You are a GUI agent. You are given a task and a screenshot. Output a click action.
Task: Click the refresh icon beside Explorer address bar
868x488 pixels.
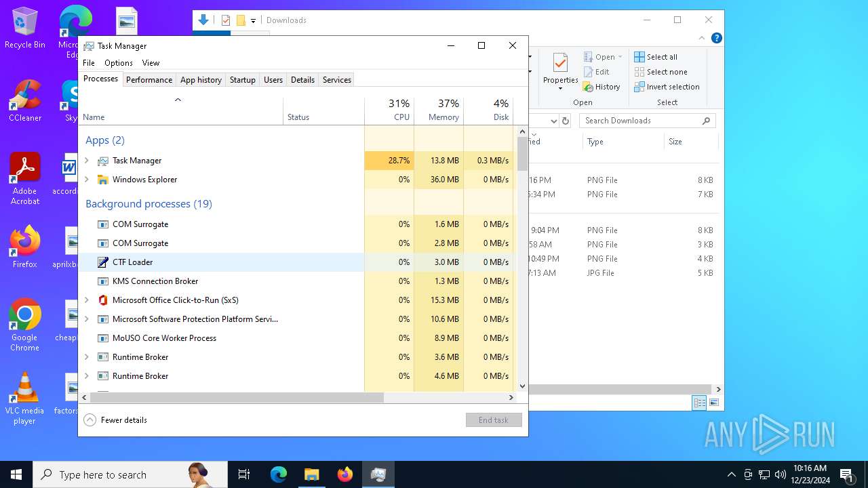click(566, 121)
